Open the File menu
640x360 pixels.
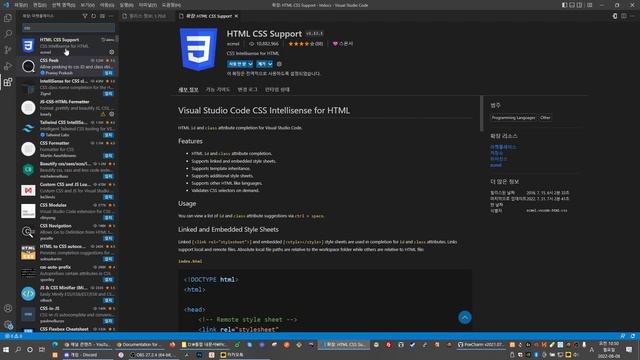pos(21,5)
